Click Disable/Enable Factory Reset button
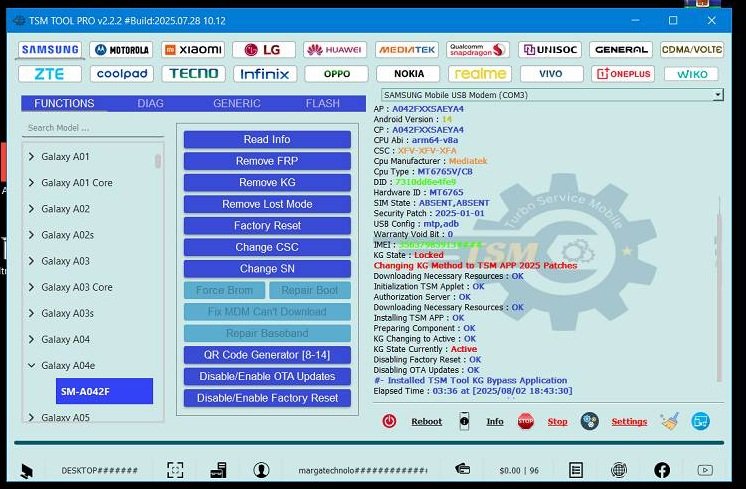 pos(267,398)
